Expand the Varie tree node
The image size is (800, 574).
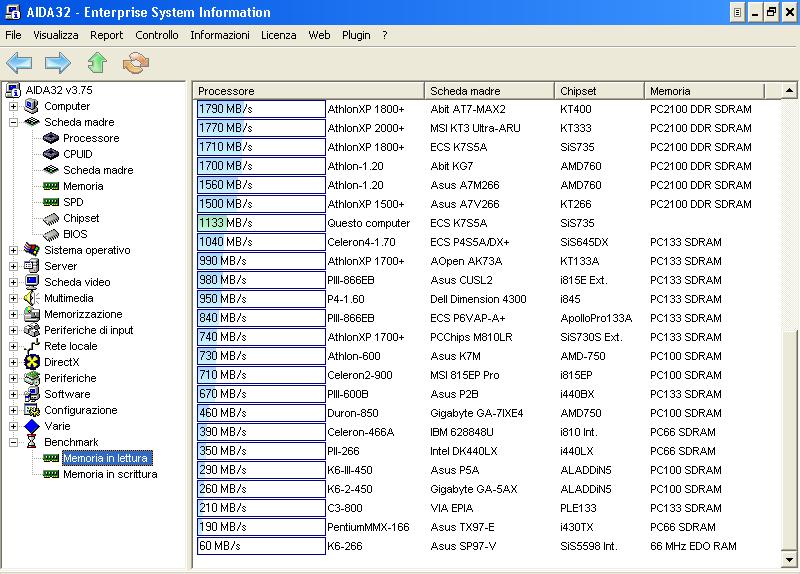tap(13, 426)
